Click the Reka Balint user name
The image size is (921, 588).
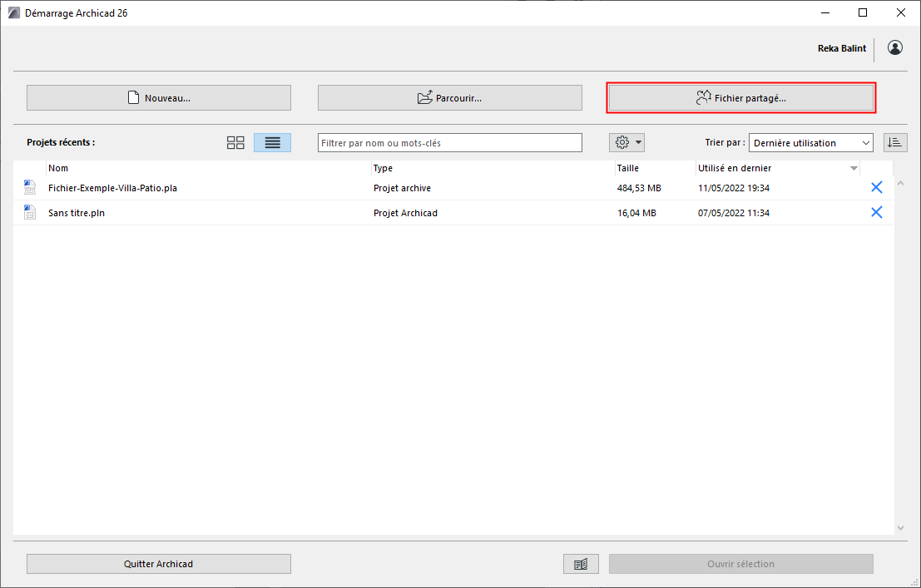(x=842, y=48)
